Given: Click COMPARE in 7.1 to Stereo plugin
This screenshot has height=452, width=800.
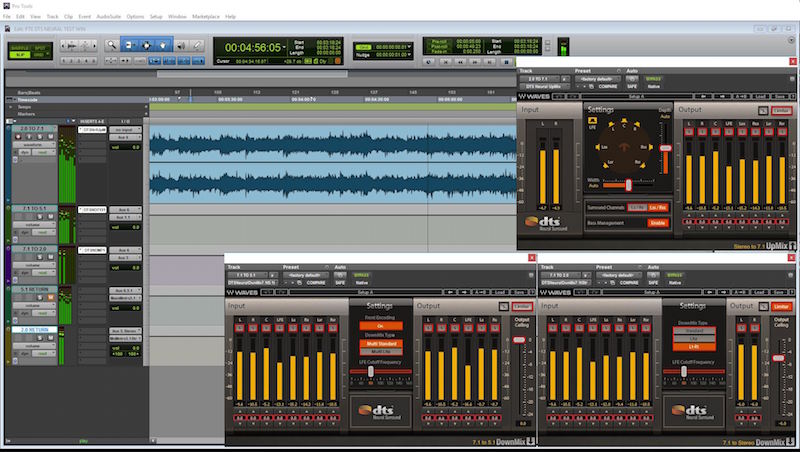Looking at the screenshot, I should pyautogui.click(x=629, y=282).
